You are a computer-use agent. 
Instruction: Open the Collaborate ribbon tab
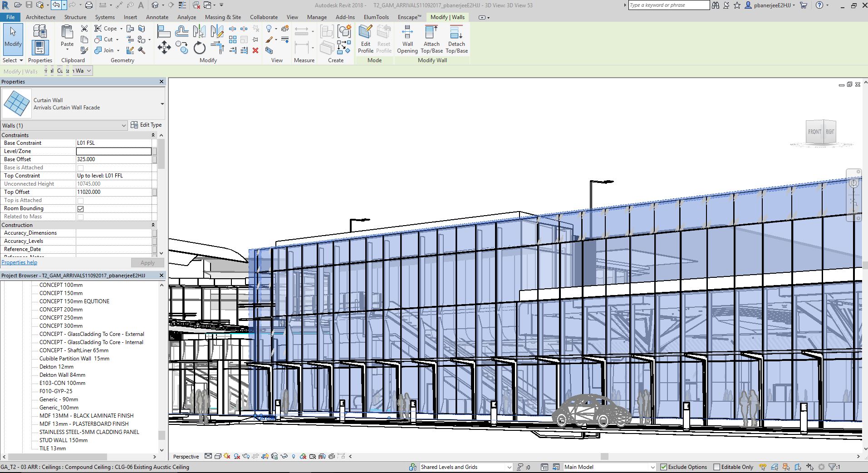pyautogui.click(x=264, y=17)
